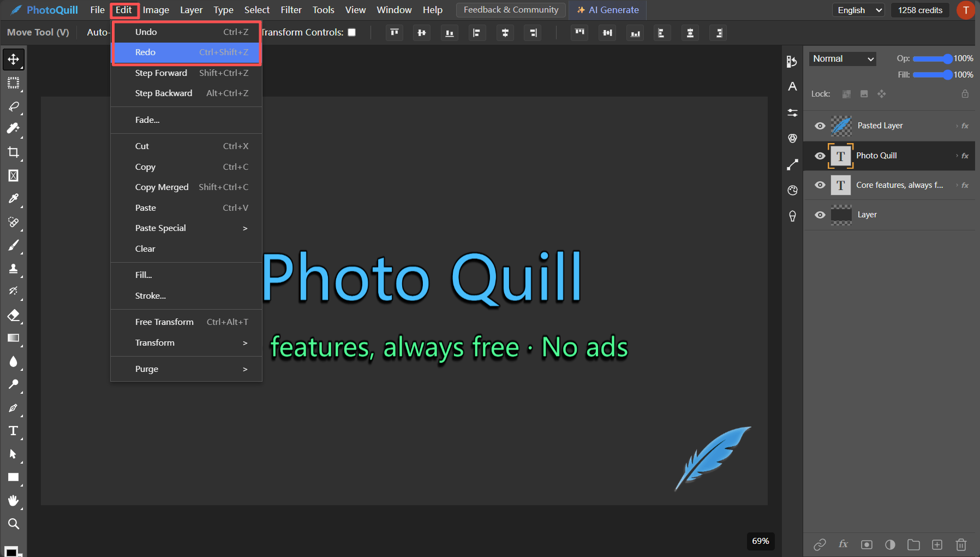The height and width of the screenshot is (557, 980).
Task: Select the Rectangle shape tool
Action: (13, 477)
